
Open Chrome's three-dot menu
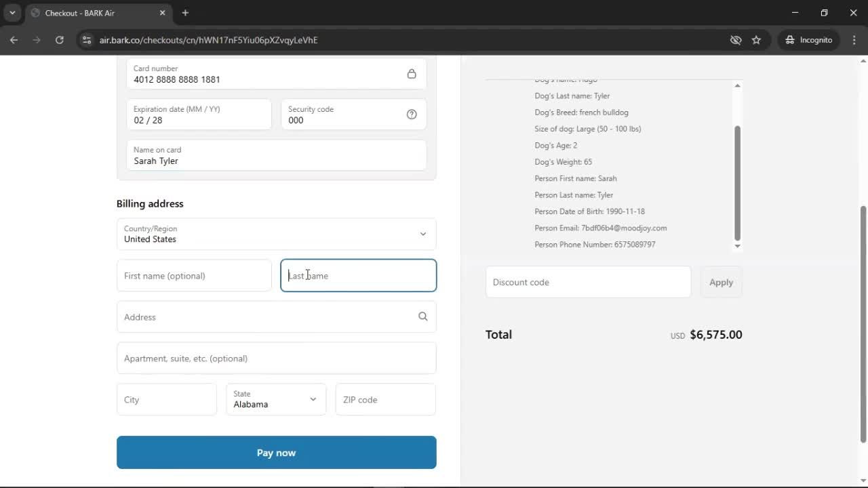coord(854,40)
